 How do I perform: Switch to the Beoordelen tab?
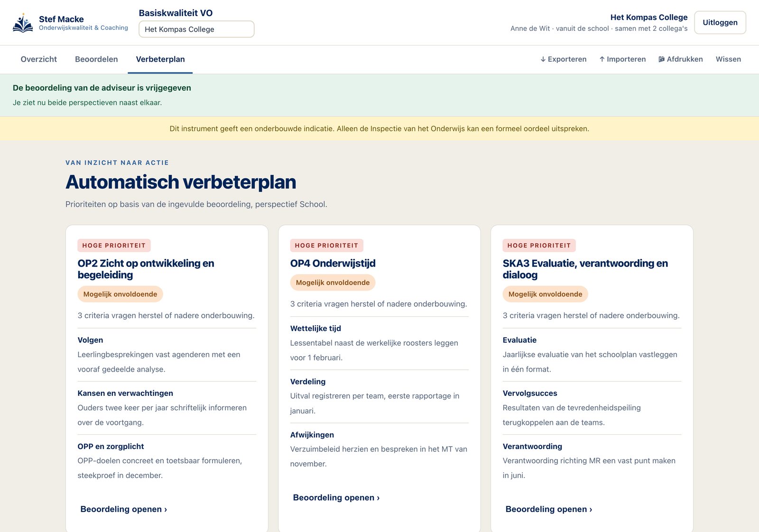coord(96,59)
